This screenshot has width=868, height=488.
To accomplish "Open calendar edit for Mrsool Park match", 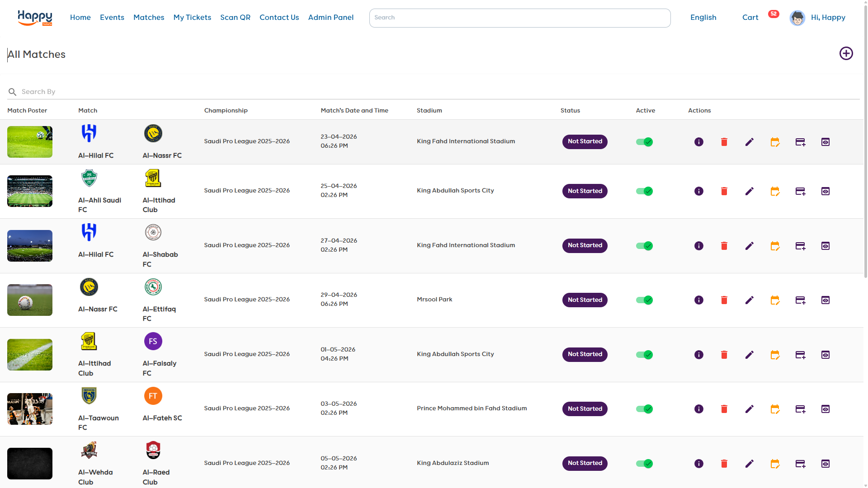I will pyautogui.click(x=775, y=300).
